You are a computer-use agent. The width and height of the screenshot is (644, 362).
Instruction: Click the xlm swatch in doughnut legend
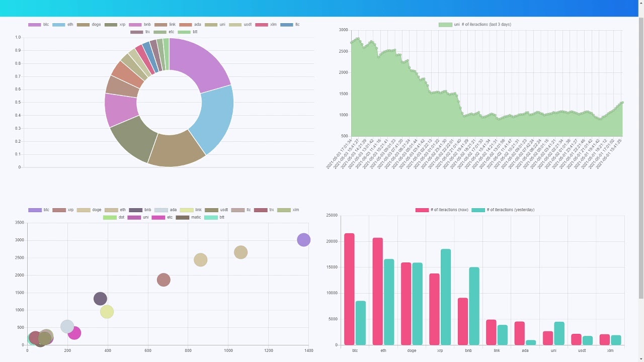click(262, 24)
